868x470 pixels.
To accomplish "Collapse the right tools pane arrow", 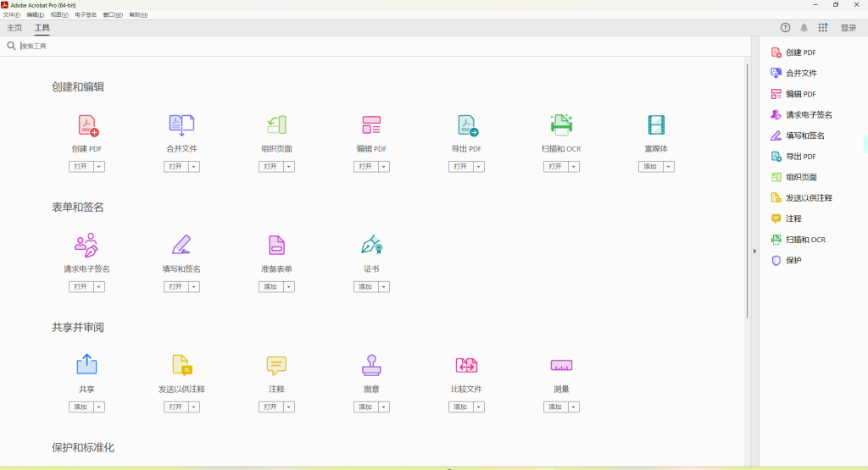I will 754,251.
